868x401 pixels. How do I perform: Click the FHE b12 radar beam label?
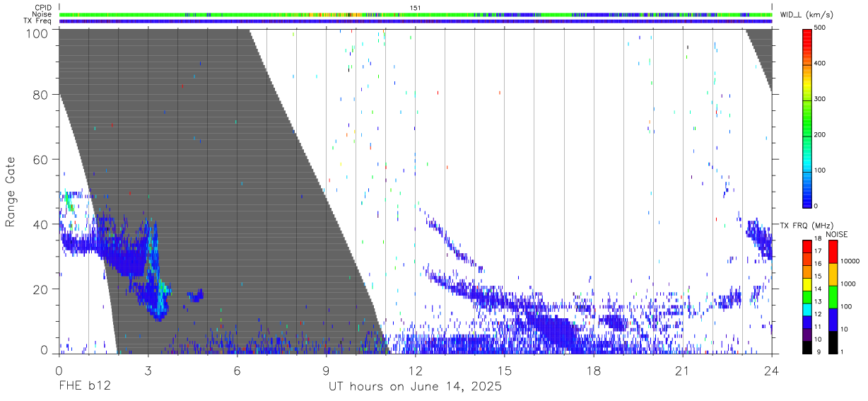click(x=84, y=387)
